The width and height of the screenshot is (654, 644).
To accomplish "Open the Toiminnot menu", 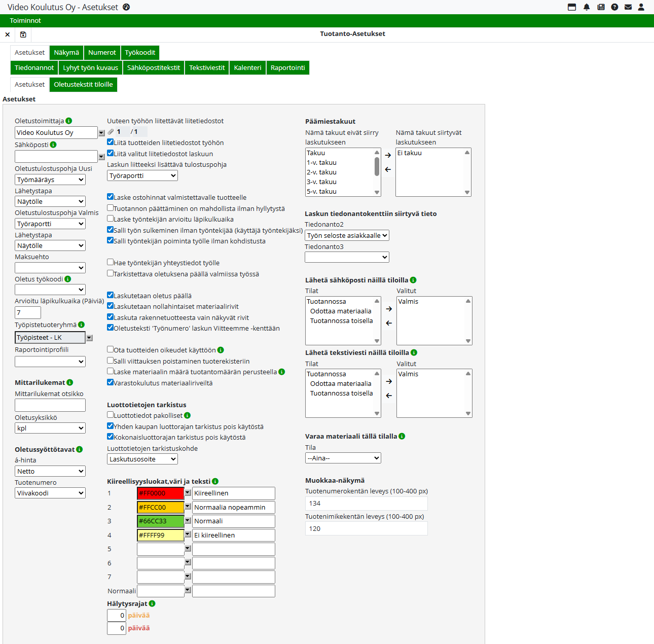I will (25, 21).
